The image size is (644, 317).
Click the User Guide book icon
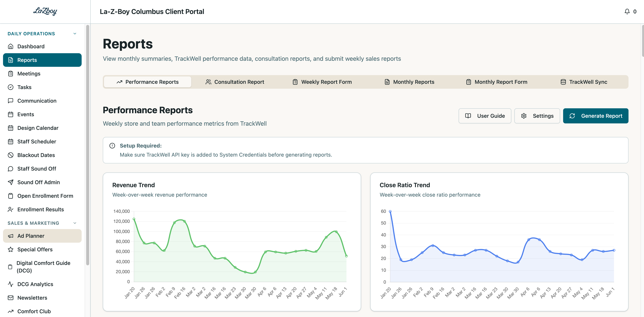point(468,116)
